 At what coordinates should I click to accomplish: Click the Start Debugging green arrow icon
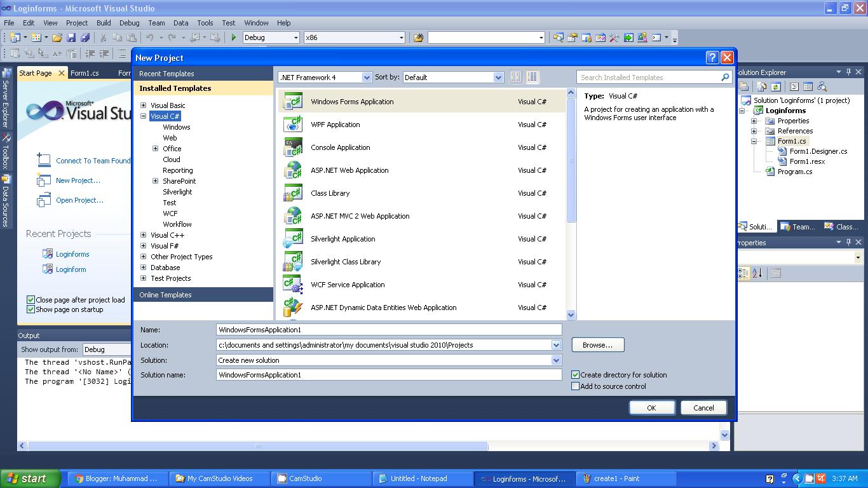tap(233, 37)
